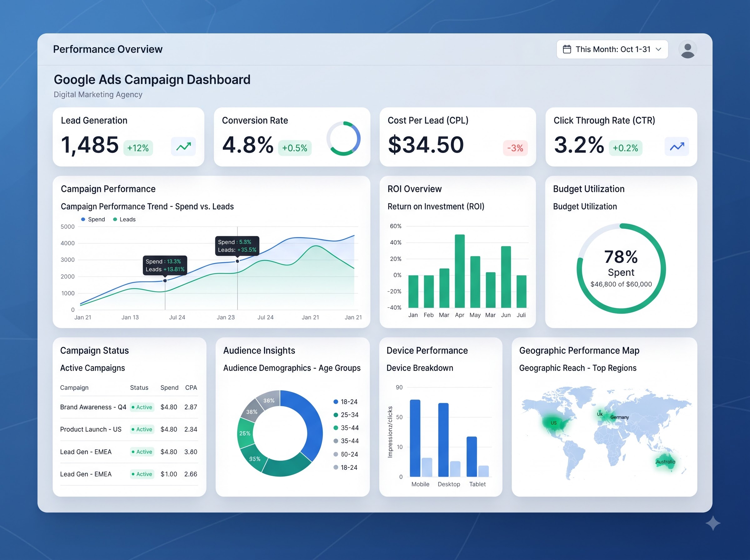Click the Performance Overview header title

click(108, 49)
